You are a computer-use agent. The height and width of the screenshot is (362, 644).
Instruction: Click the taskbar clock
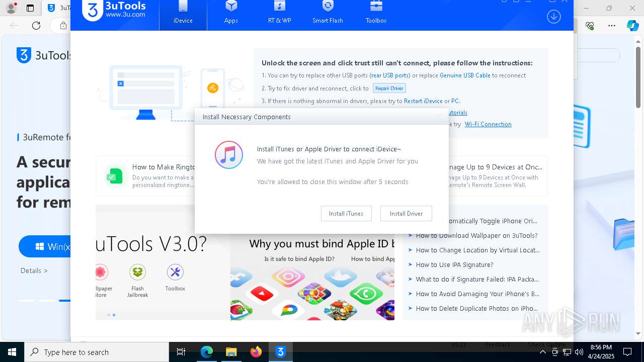pos(601,352)
